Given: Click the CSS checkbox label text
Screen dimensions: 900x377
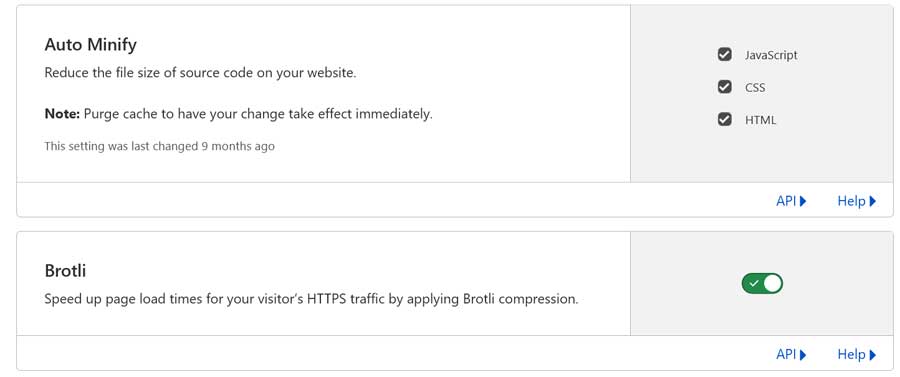Looking at the screenshot, I should [x=755, y=88].
